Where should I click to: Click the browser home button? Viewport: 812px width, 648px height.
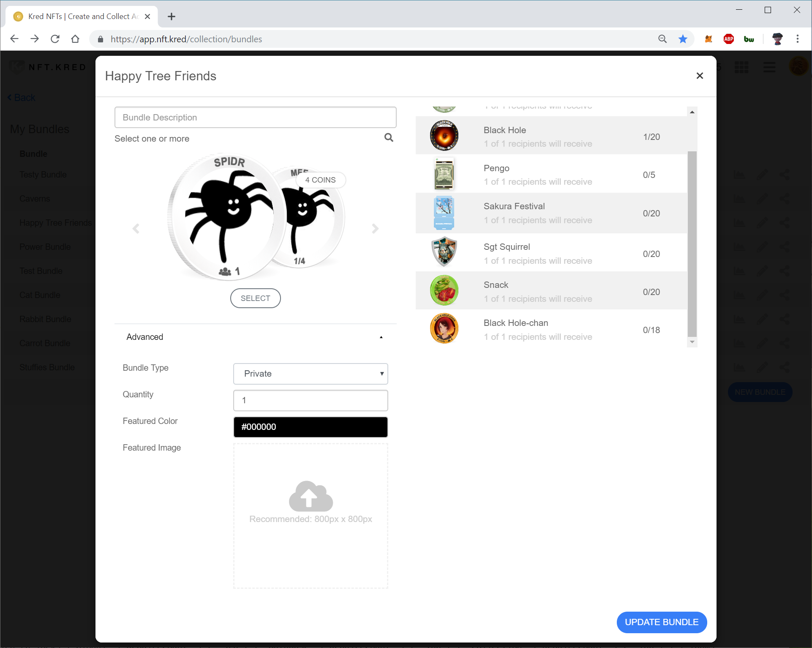tap(75, 39)
